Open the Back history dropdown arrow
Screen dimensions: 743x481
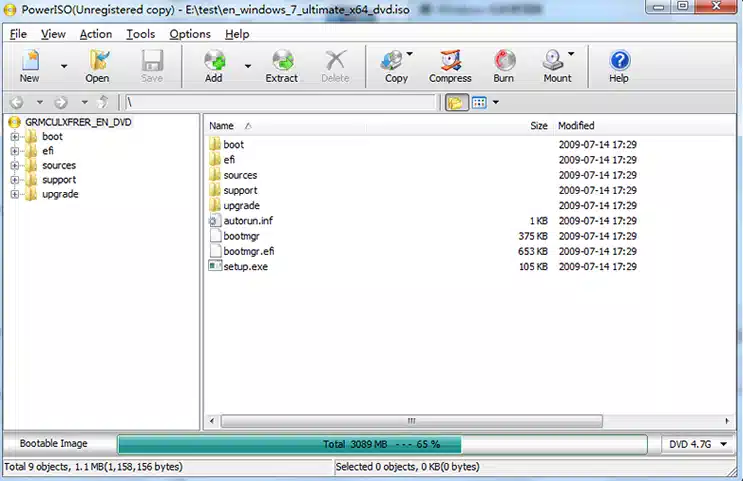point(40,102)
